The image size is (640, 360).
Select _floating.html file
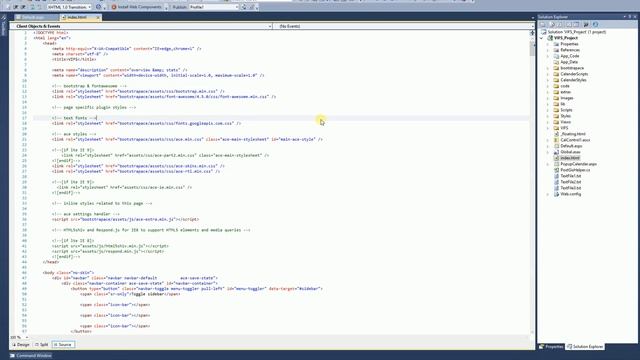coord(573,134)
